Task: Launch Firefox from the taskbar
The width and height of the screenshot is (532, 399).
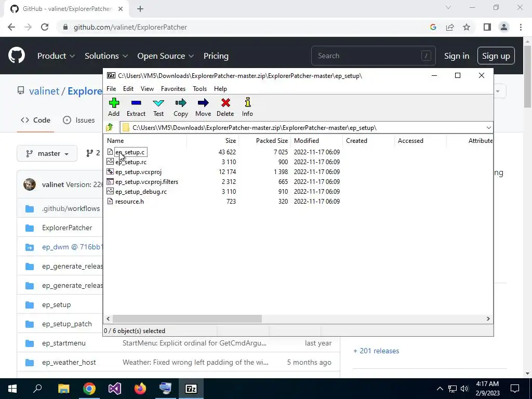Action: click(140, 389)
